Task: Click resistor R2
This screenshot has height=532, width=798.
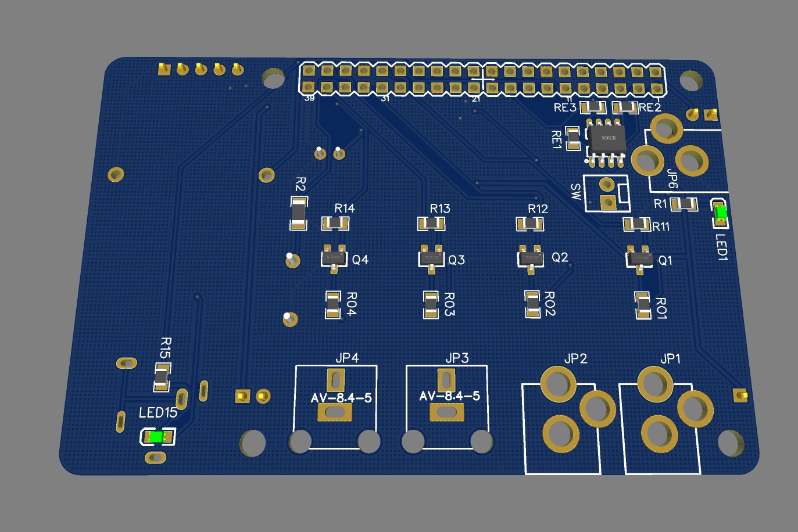Action: [298, 213]
